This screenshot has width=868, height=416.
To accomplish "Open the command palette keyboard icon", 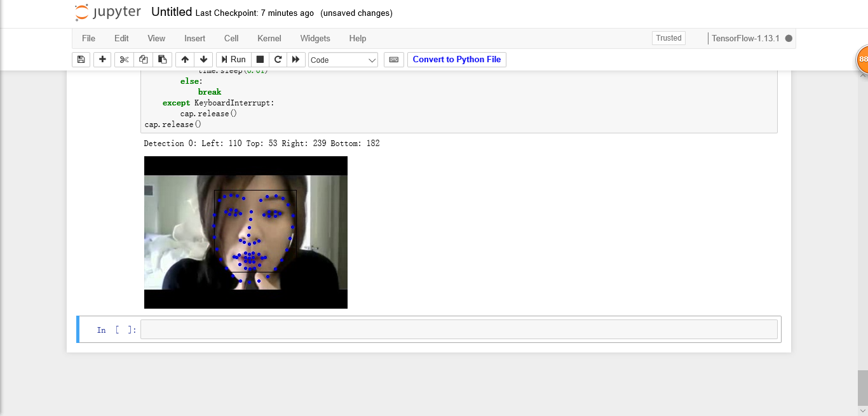I will pos(393,59).
